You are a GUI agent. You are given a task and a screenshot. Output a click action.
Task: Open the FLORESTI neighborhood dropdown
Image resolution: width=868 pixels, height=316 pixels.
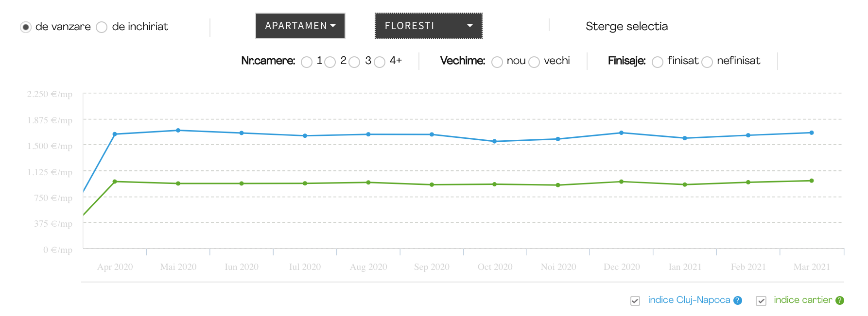coord(428,26)
